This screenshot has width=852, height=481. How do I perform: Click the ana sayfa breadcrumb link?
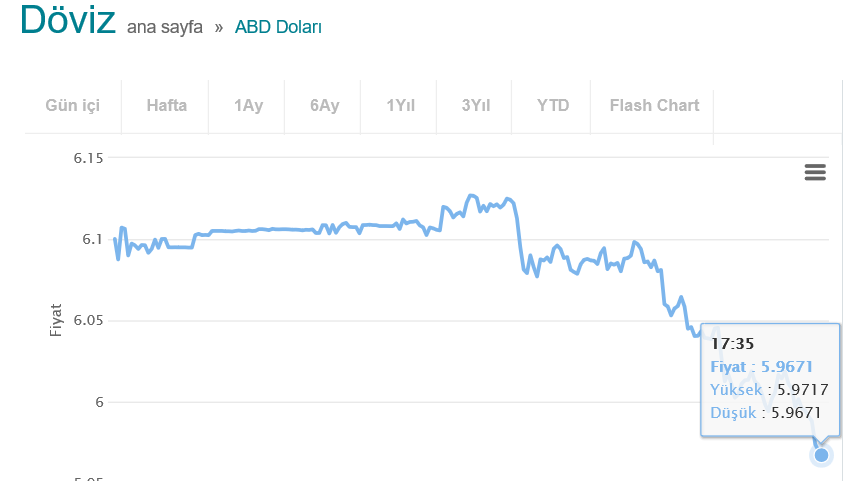165,27
